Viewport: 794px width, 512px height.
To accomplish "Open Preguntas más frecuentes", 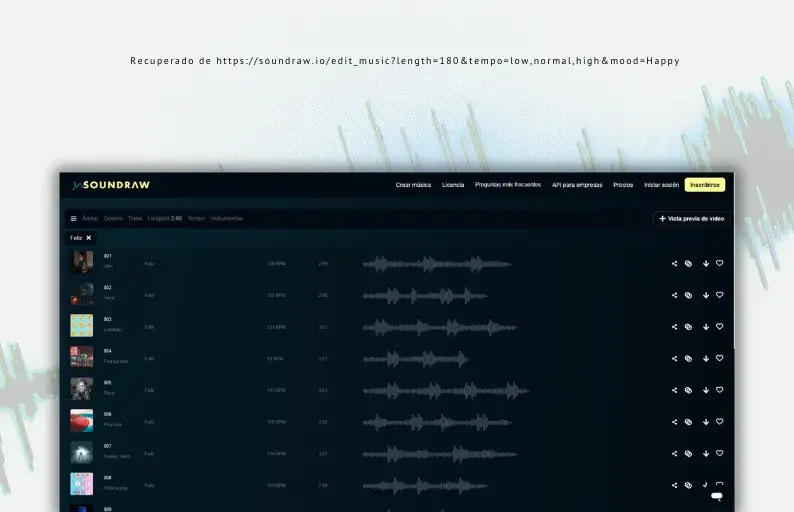I will click(x=508, y=185).
